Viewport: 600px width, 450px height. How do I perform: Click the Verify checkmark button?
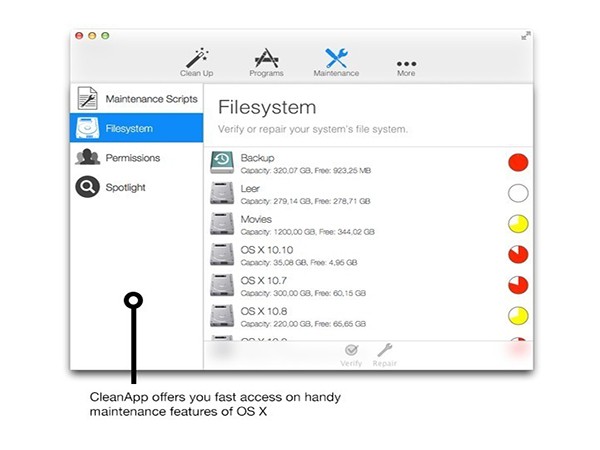coord(351,355)
